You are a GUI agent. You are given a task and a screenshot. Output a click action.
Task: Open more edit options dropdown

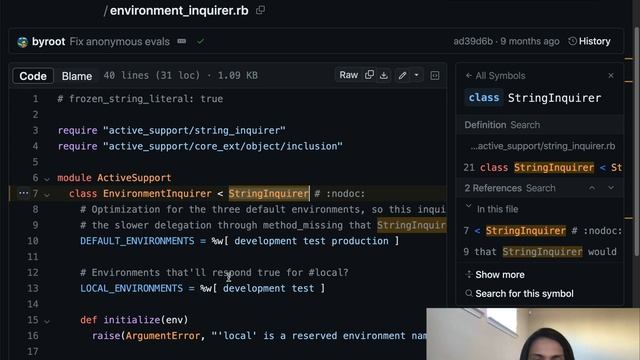[416, 75]
